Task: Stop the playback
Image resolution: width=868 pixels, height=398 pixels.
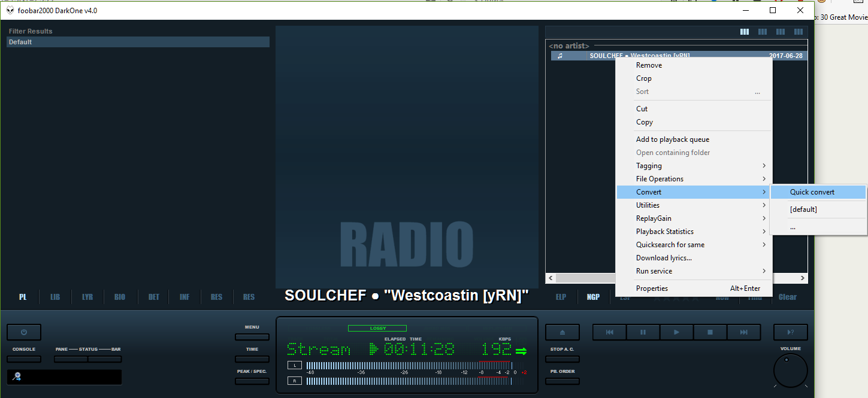Action: (710, 332)
